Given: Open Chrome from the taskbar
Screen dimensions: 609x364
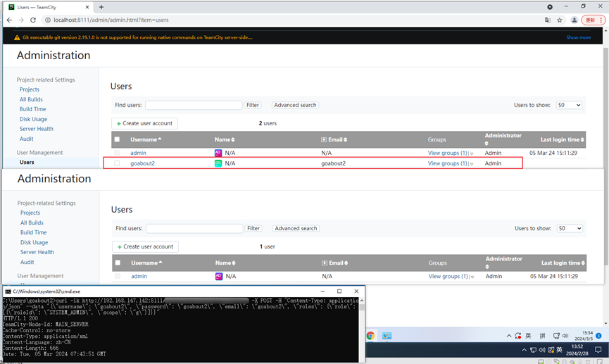Looking at the screenshot, I should point(370,336).
